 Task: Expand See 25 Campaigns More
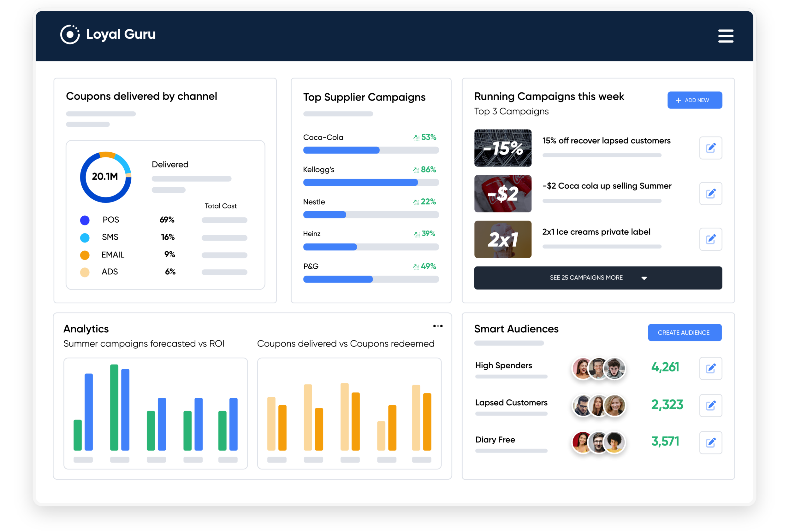point(586,278)
